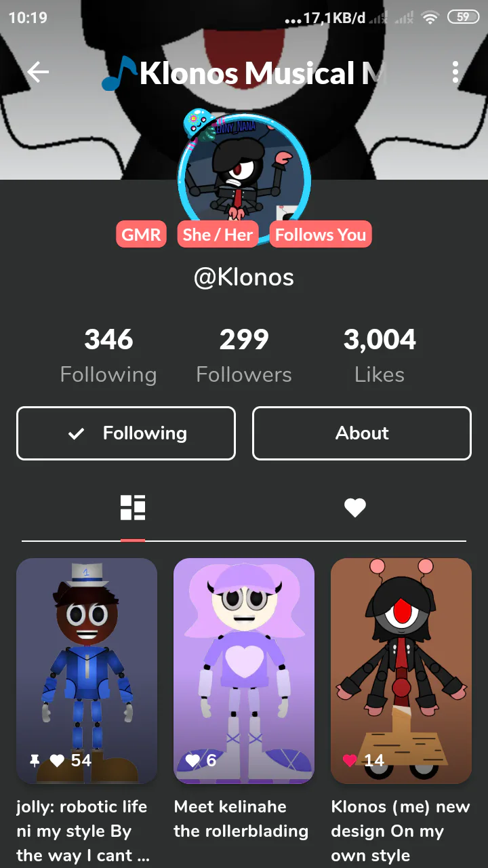Viewport: 488px width, 868px height.
Task: Go back using the arrow icon
Action: 38,72
